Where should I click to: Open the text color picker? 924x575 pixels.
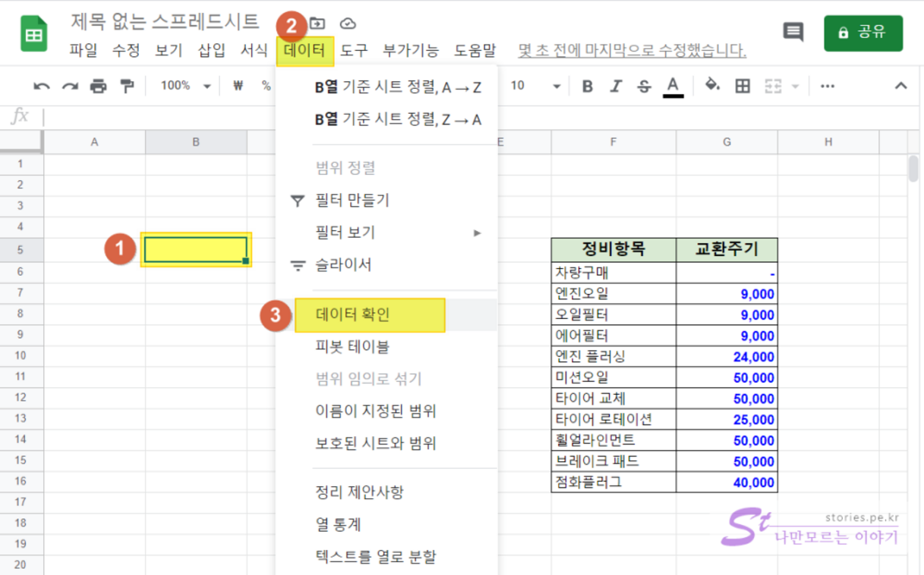pos(673,86)
